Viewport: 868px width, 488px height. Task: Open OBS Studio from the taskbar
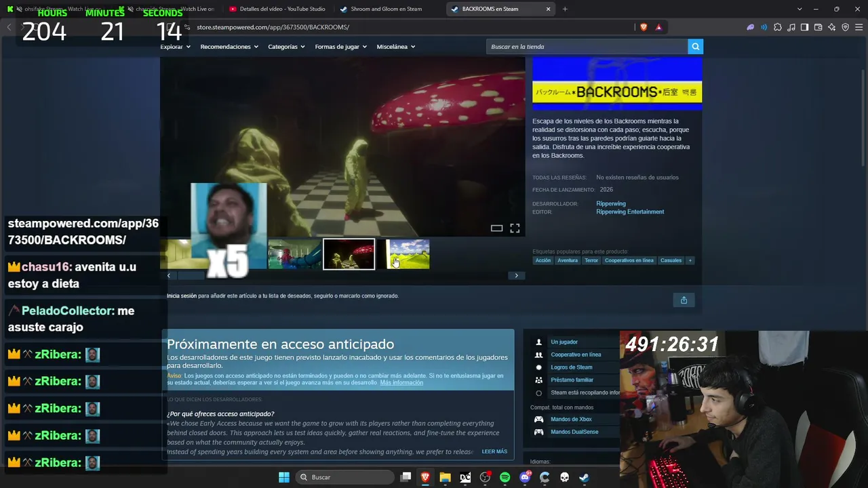coord(485,477)
